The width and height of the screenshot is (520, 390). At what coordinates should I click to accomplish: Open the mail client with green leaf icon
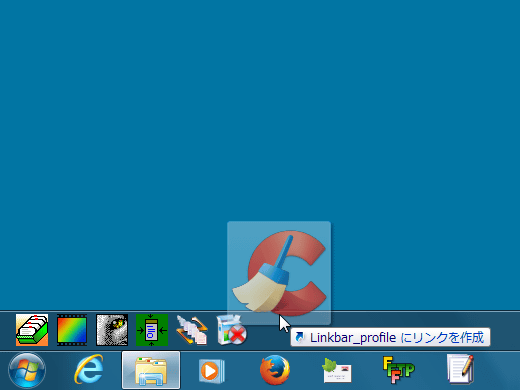337,371
